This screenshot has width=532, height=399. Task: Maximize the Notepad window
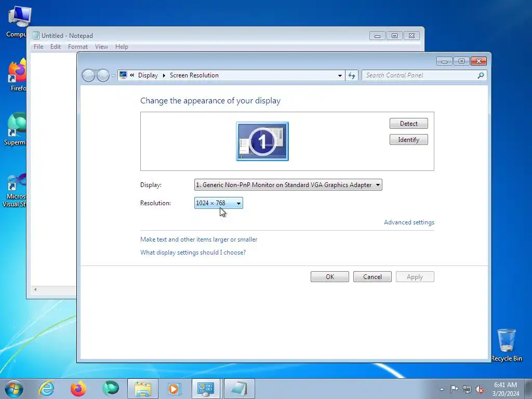394,36
